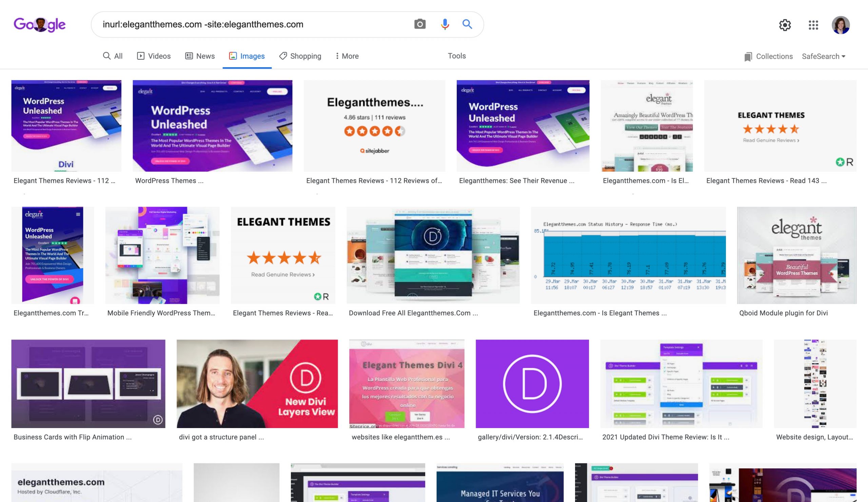The image size is (868, 502).
Task: Click the search by image camera icon
Action: click(419, 24)
